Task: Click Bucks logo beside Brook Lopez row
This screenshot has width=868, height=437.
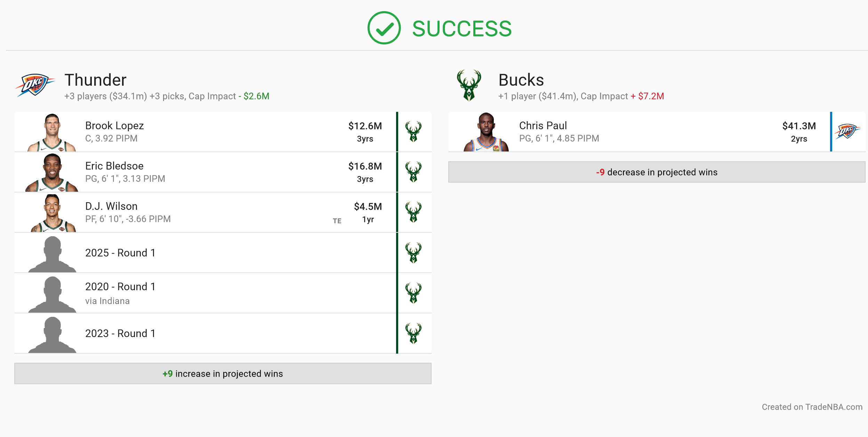Action: pos(413,132)
